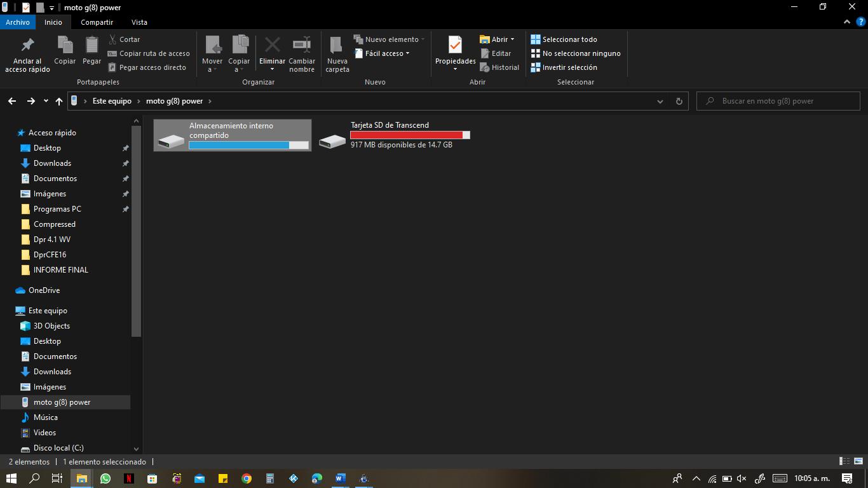Open the Archivo menu tab

(18, 22)
